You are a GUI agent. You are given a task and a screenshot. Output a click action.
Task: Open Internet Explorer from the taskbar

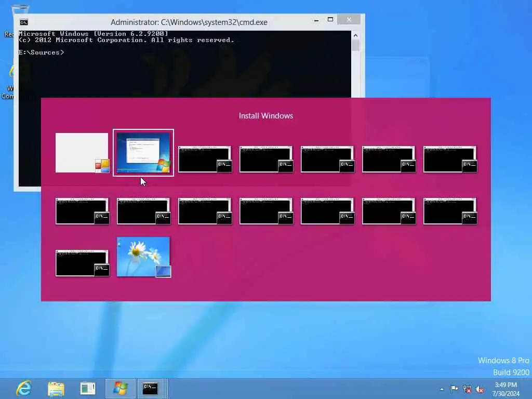pyautogui.click(x=24, y=389)
